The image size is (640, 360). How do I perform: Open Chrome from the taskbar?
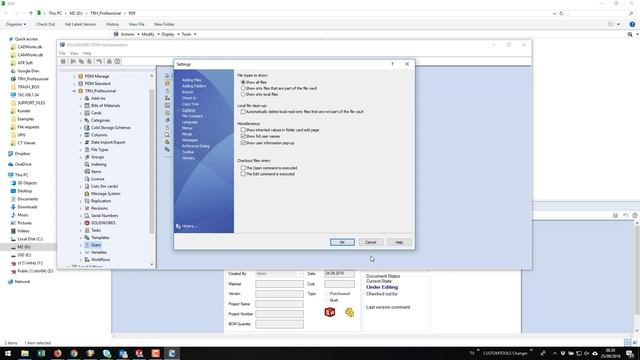click(74, 353)
